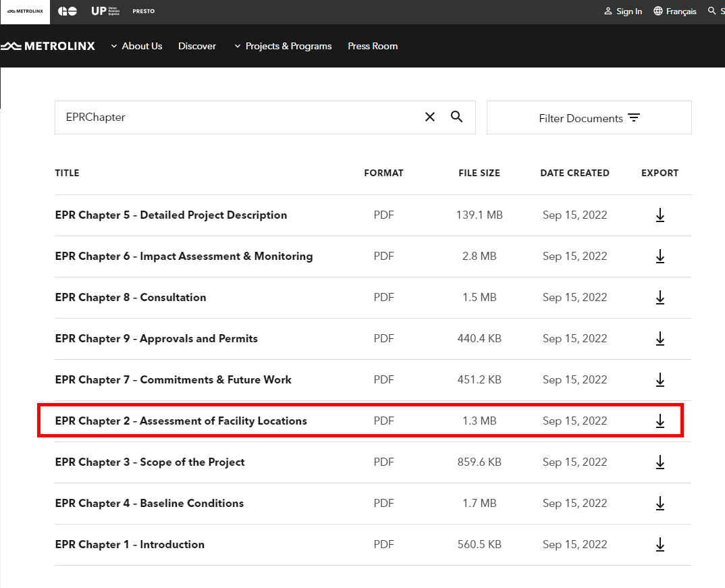This screenshot has width=725, height=588.
Task: Click the GO Transit logo in top bar
Action: 68,11
